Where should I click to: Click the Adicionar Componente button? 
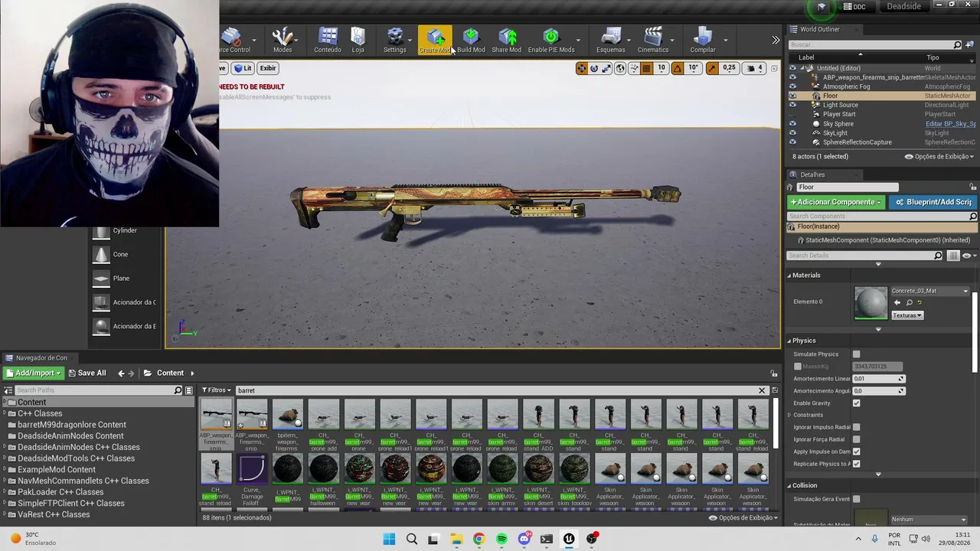[x=837, y=202]
